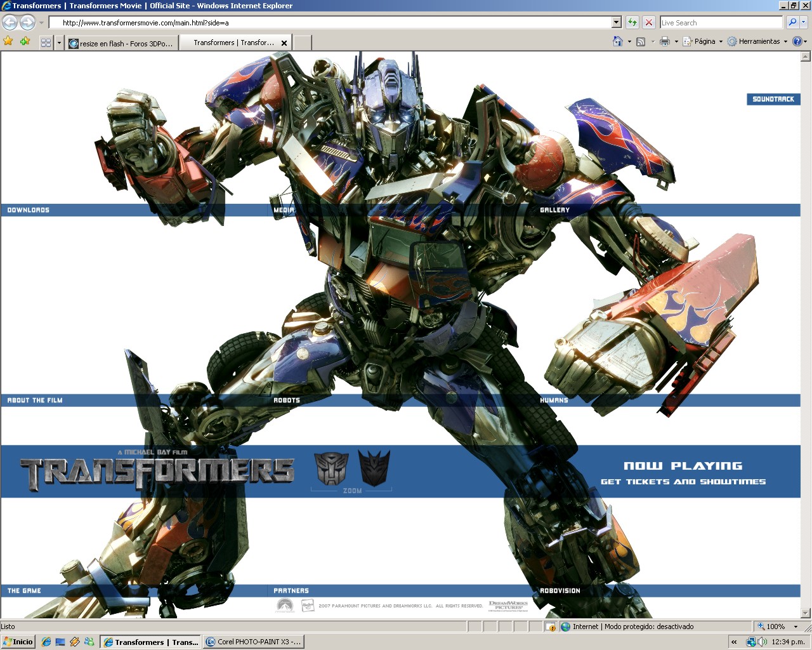Click the Transformers movie title logo
Viewport: 812px width, 650px height.
click(157, 472)
